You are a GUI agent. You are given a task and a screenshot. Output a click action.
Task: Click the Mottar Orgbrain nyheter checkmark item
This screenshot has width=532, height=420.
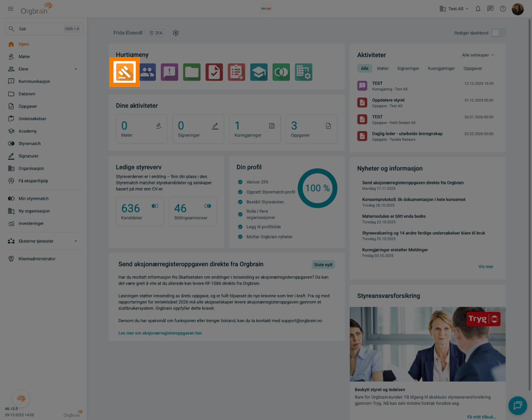[265, 237]
